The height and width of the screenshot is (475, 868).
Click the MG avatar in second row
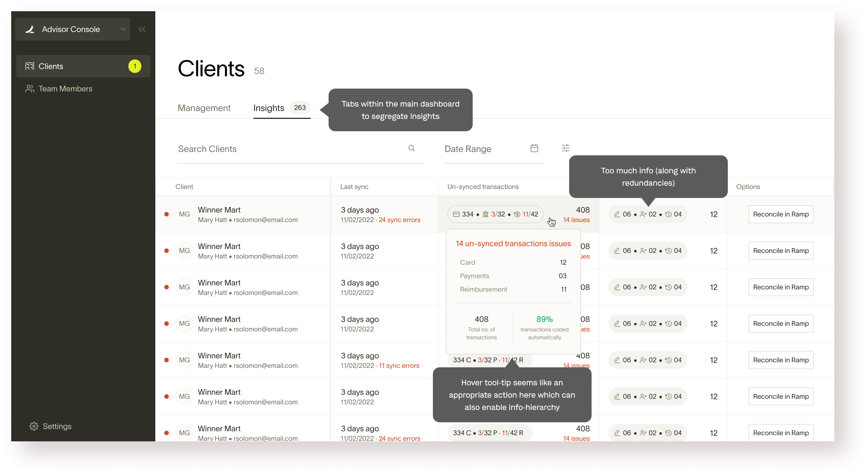click(184, 251)
